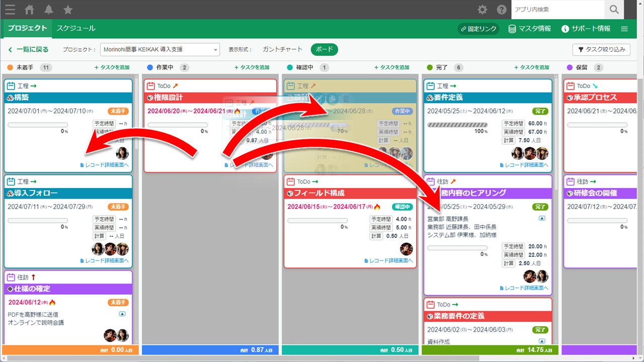Click calendar icon on 要件定義 card
Screen dimensions: 644x362
click(x=431, y=86)
